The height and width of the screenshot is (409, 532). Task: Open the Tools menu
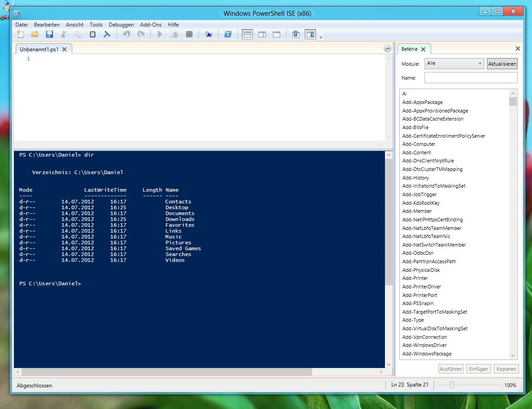[96, 24]
